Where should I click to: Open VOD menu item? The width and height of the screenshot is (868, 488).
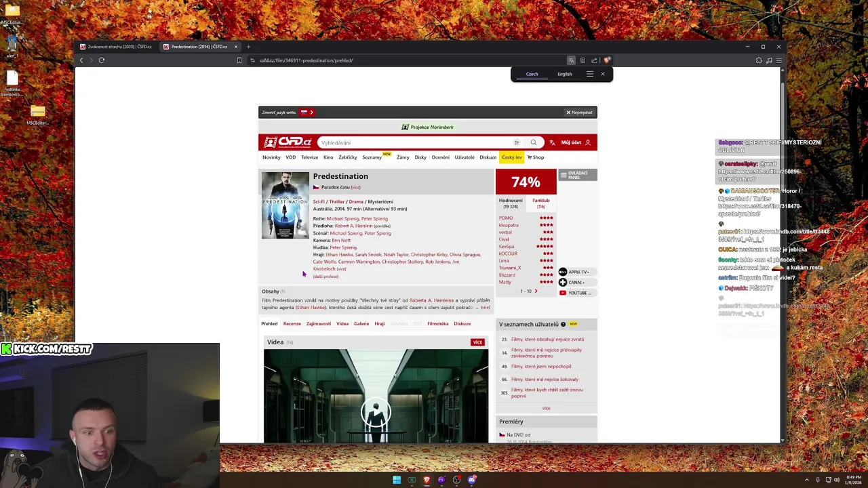(291, 157)
